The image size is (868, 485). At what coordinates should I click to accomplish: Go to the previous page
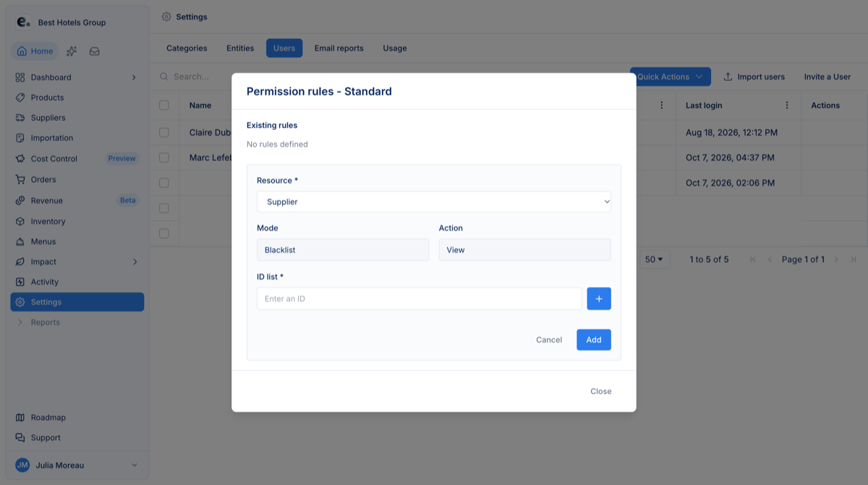770,259
